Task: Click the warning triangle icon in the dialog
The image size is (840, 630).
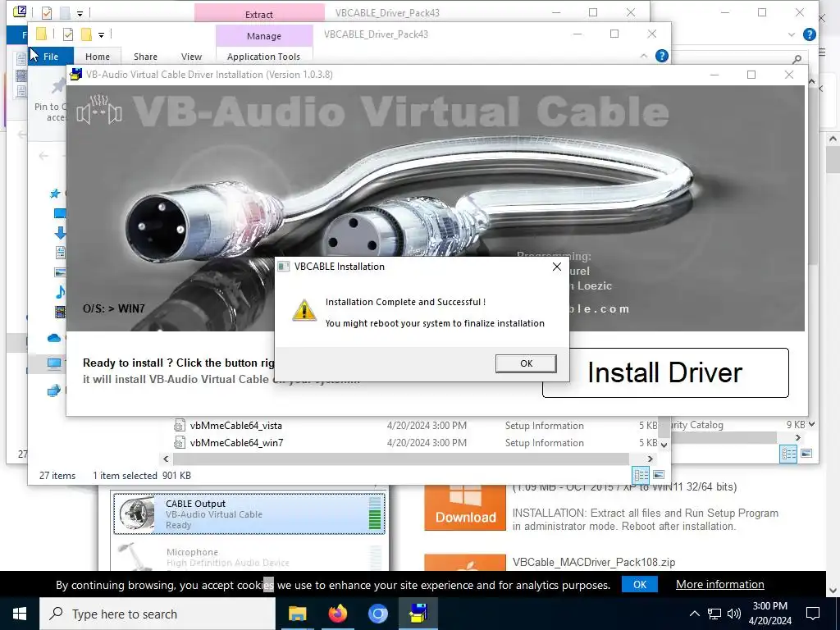Action: tap(304, 310)
